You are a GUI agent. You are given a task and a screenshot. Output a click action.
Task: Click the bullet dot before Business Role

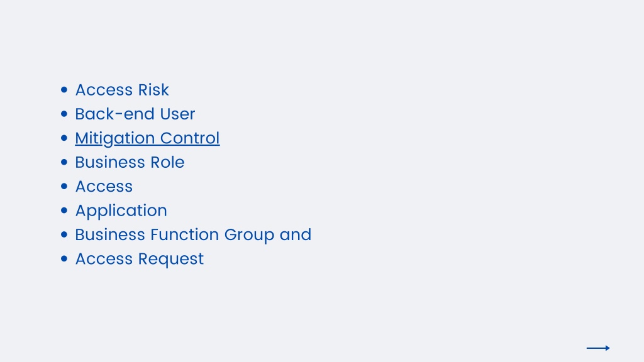coord(64,163)
